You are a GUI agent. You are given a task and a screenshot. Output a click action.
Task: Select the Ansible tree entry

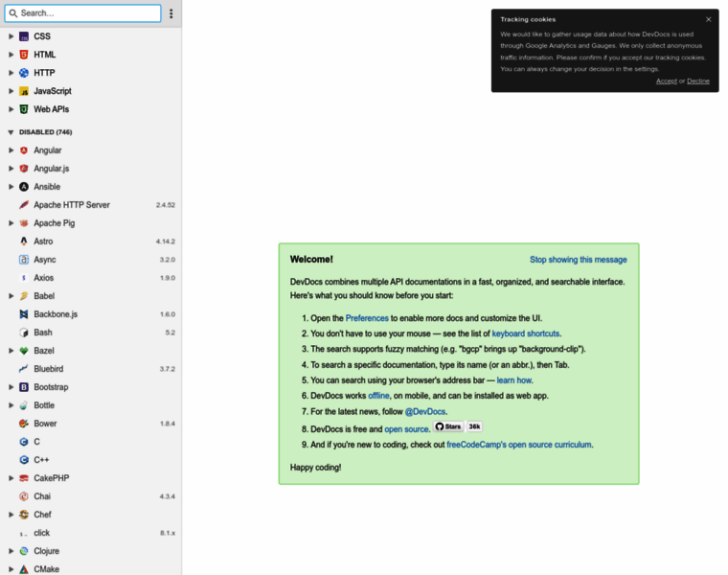[91, 187]
